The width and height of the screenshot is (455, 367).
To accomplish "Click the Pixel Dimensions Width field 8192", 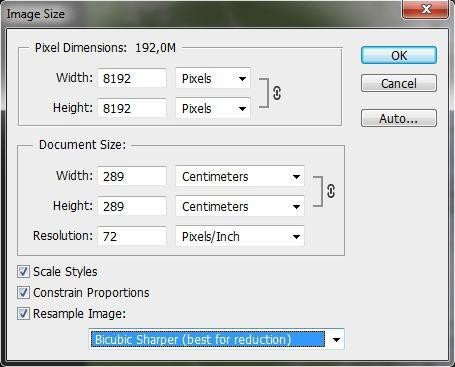I will 132,79.
